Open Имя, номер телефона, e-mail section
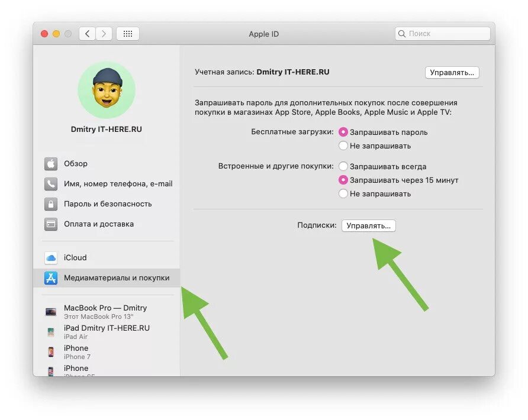The height and width of the screenshot is (420, 528). click(x=107, y=184)
